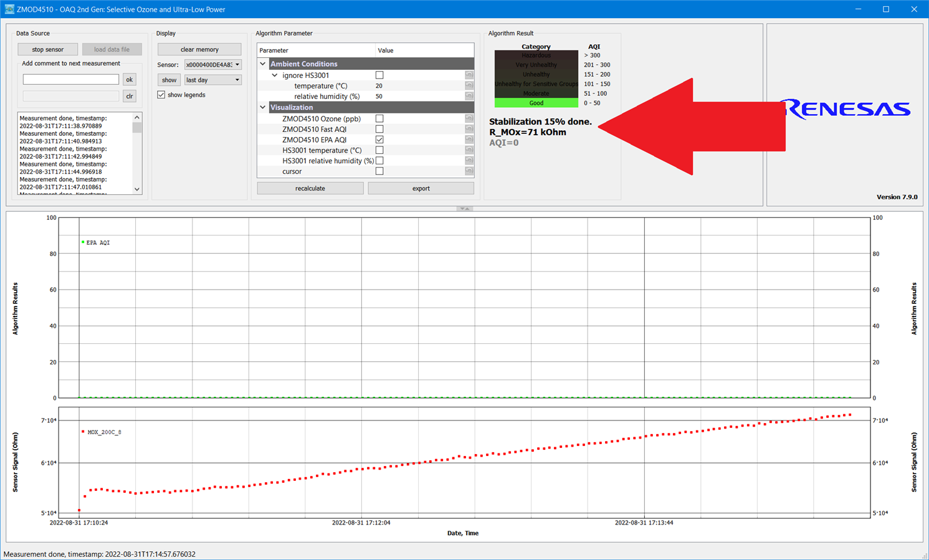Image resolution: width=929 pixels, height=560 pixels.
Task: Click reset icon for the cursor row
Action: (469, 171)
